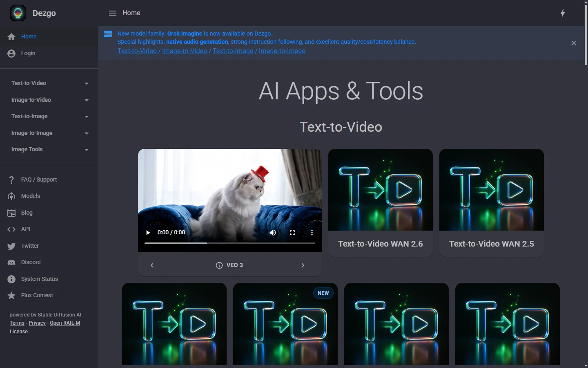Click the 'Text-to-Video' section heading
588x368 pixels.
point(341,127)
